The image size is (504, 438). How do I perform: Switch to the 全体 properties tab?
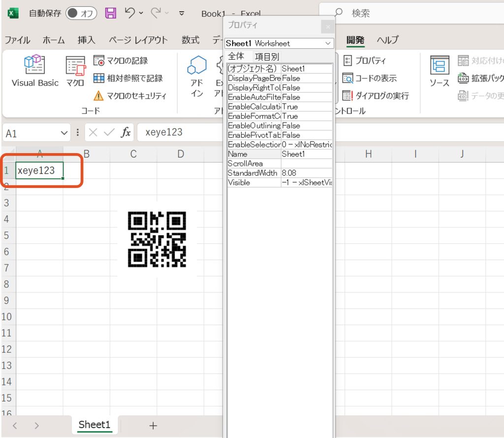pos(236,56)
